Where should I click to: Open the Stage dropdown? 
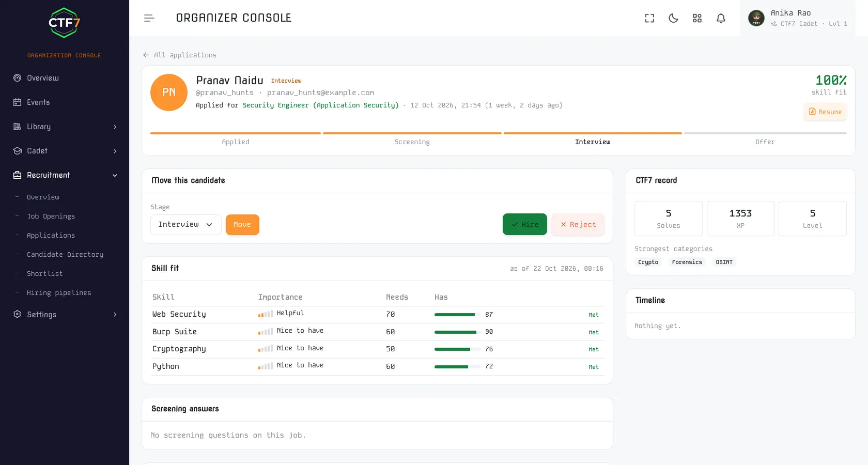tap(186, 225)
